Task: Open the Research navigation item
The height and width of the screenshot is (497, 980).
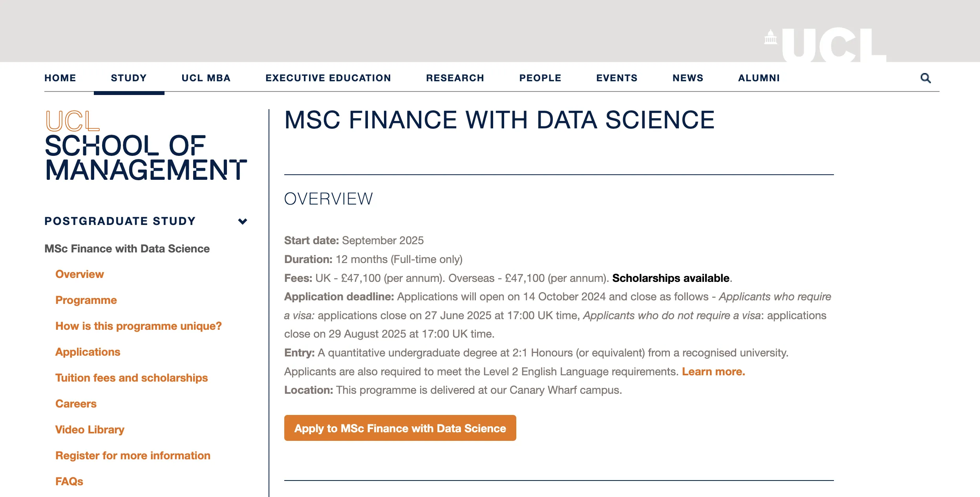Action: (x=455, y=78)
